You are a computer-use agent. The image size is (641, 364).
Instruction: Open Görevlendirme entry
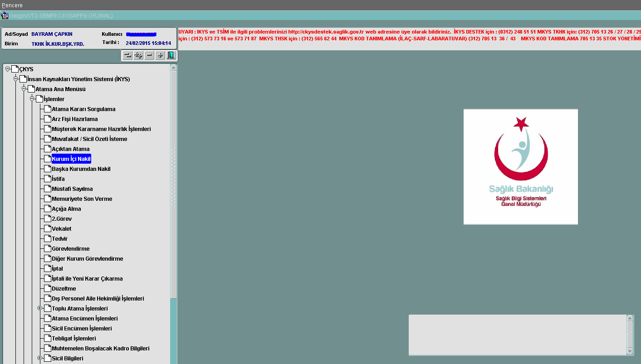point(71,249)
